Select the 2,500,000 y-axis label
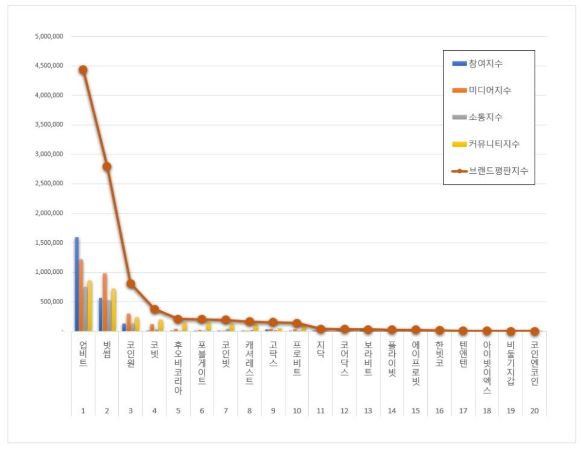The height and width of the screenshot is (449, 583). (x=49, y=183)
